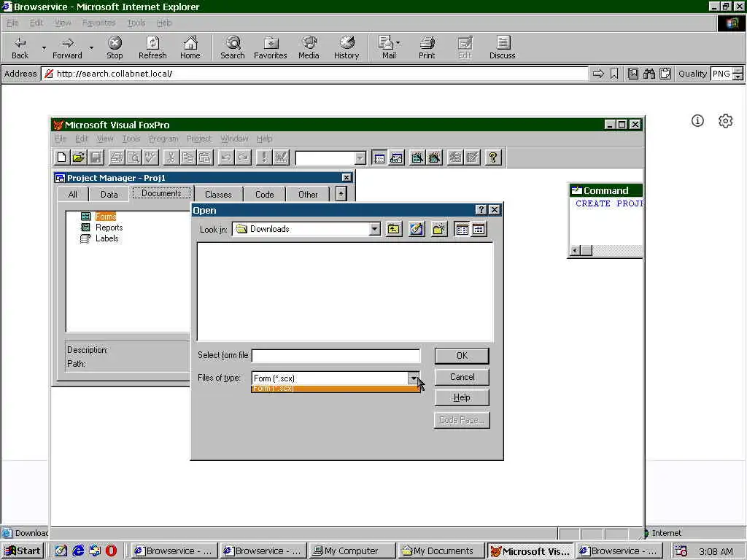Click the Print Preview icon in FoxPro toolbar
The image size is (747, 560).
click(134, 157)
